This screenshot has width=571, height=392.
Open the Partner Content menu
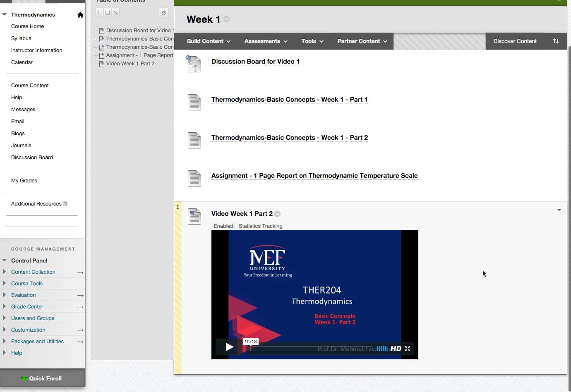click(x=362, y=41)
